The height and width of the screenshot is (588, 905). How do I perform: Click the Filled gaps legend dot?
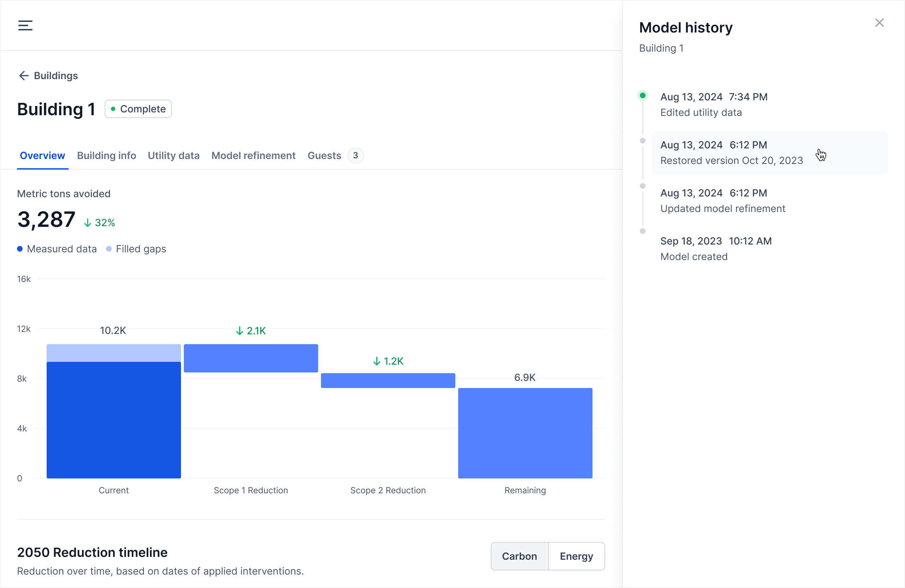[x=109, y=249]
